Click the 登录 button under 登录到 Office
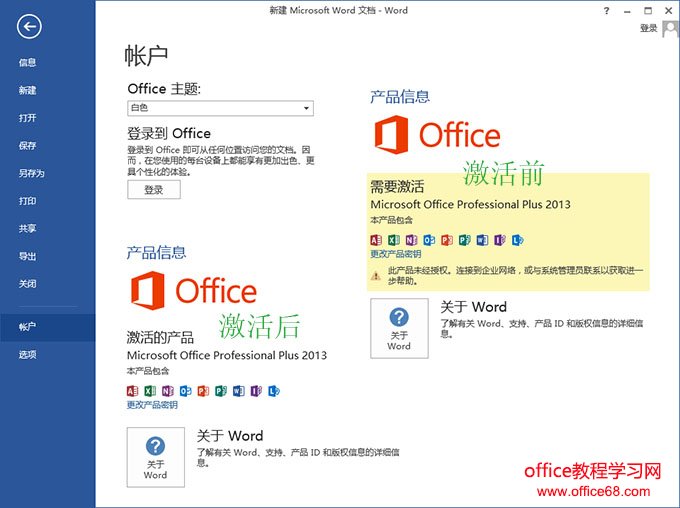Viewport: 680px width, 508px height. 154,190
